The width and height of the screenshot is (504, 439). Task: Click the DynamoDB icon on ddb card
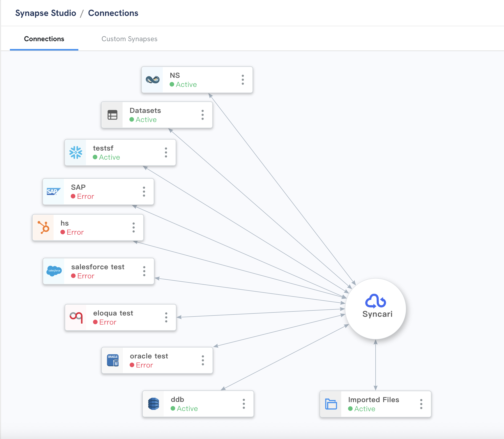coord(154,404)
